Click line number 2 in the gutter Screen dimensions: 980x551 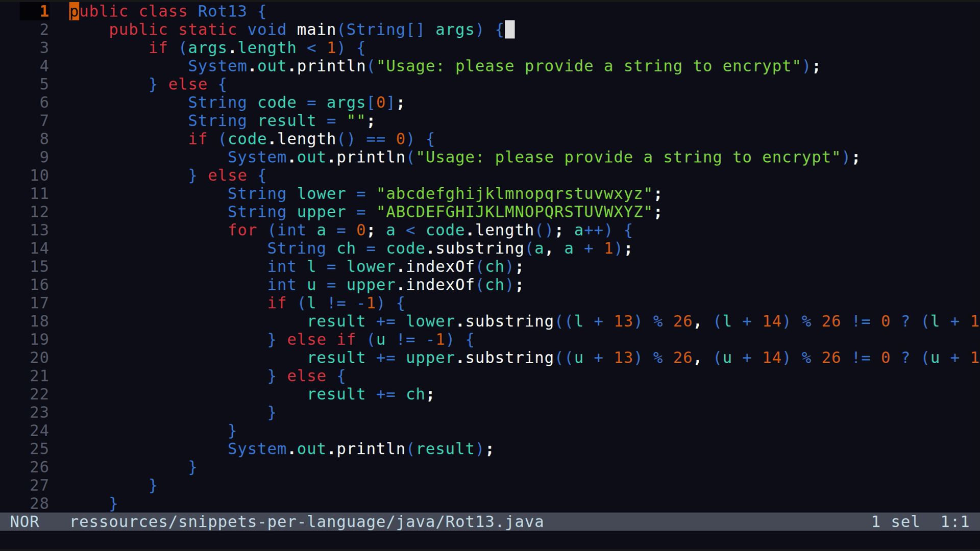pos(44,30)
